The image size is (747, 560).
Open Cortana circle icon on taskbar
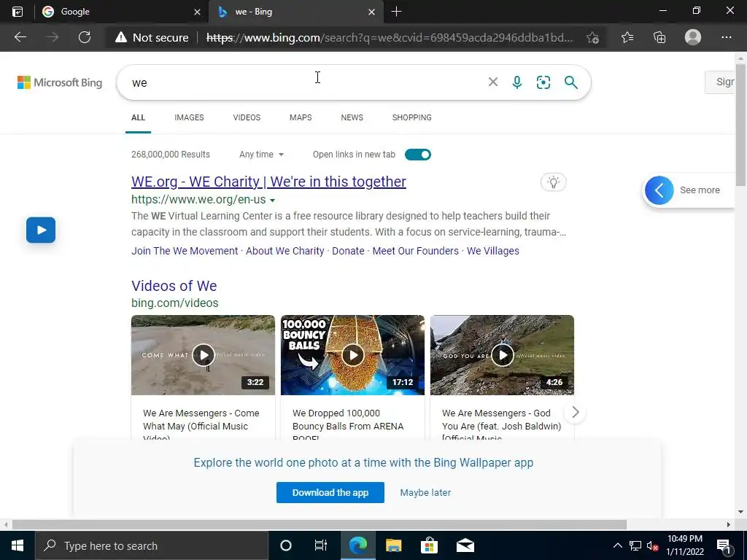[286, 545]
